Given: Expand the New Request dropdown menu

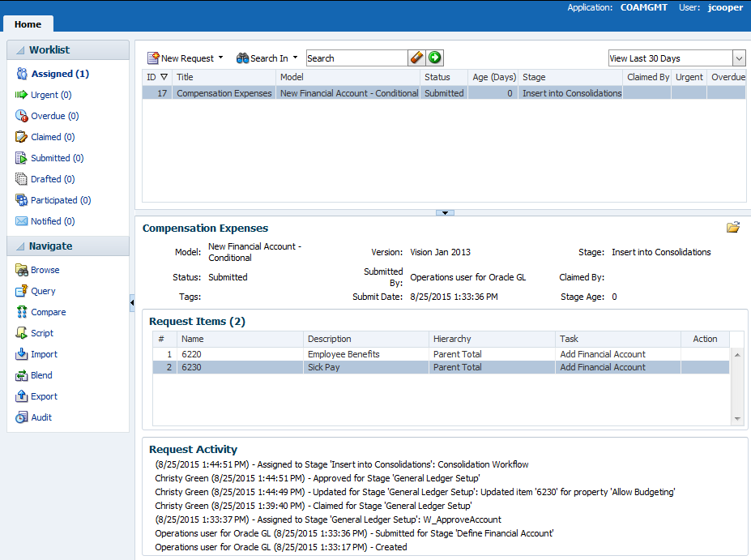Looking at the screenshot, I should [220, 58].
